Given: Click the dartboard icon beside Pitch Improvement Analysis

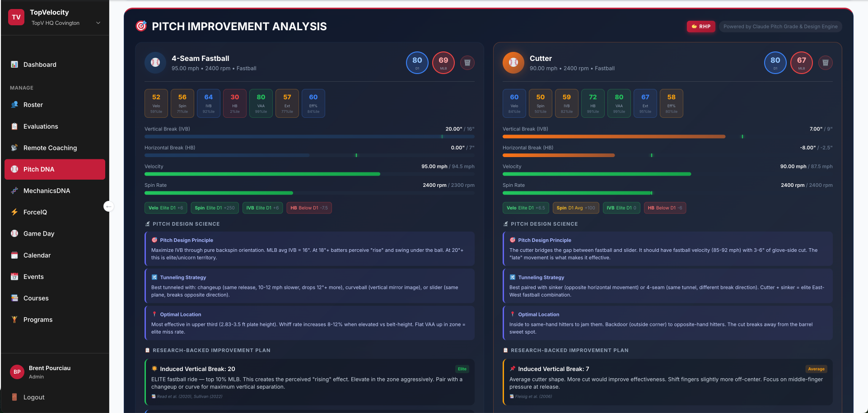Looking at the screenshot, I should [140, 26].
